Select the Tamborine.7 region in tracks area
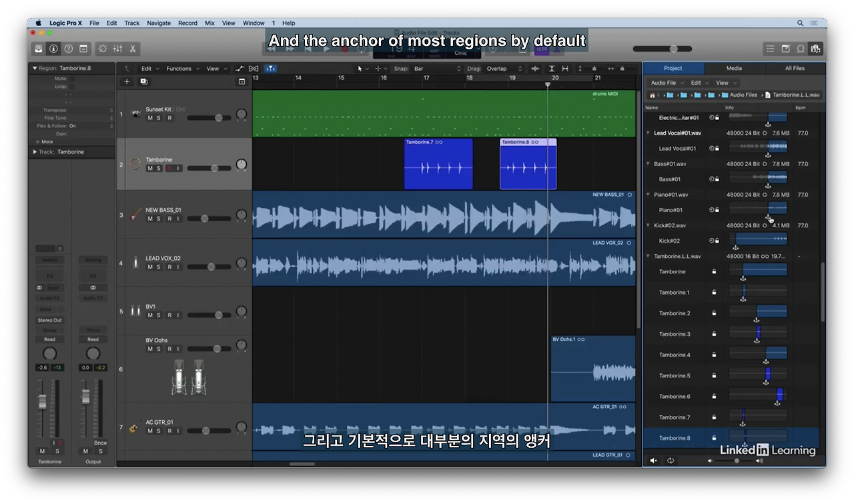 click(438, 164)
